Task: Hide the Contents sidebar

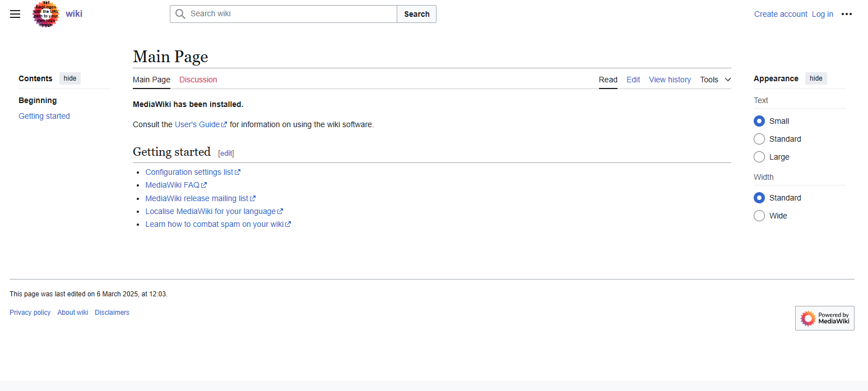Action: click(x=70, y=78)
